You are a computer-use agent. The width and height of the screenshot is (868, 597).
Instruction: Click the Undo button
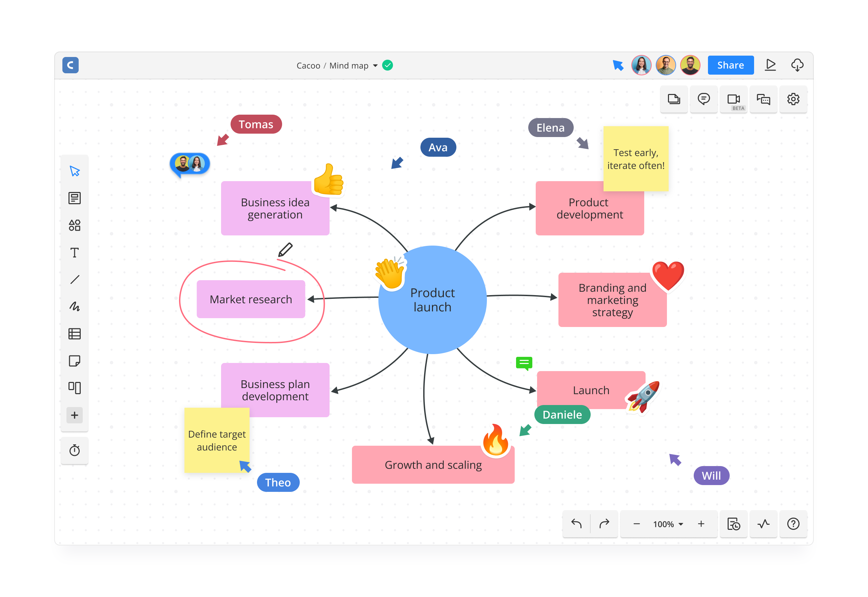(x=576, y=524)
